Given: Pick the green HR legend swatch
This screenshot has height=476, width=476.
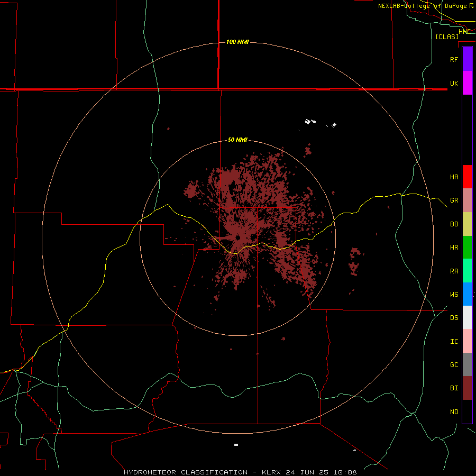Looking at the screenshot, I should tap(467, 248).
